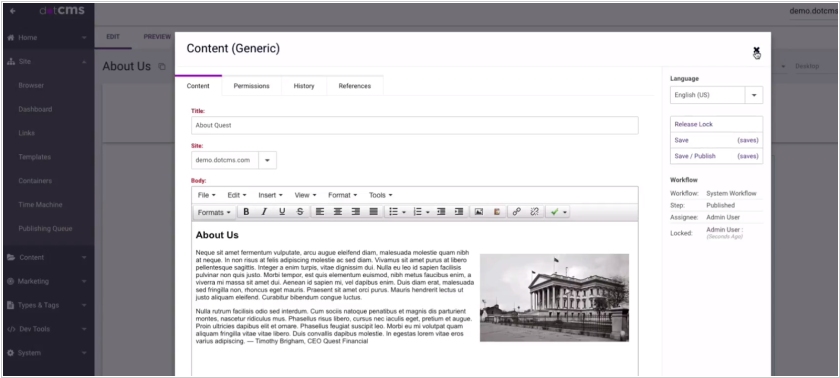This screenshot has width=840, height=378.
Task: Open bullet list style dropdown
Action: 404,213
